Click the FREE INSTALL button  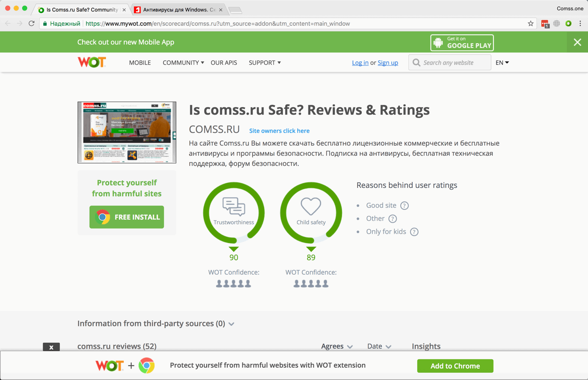127,217
